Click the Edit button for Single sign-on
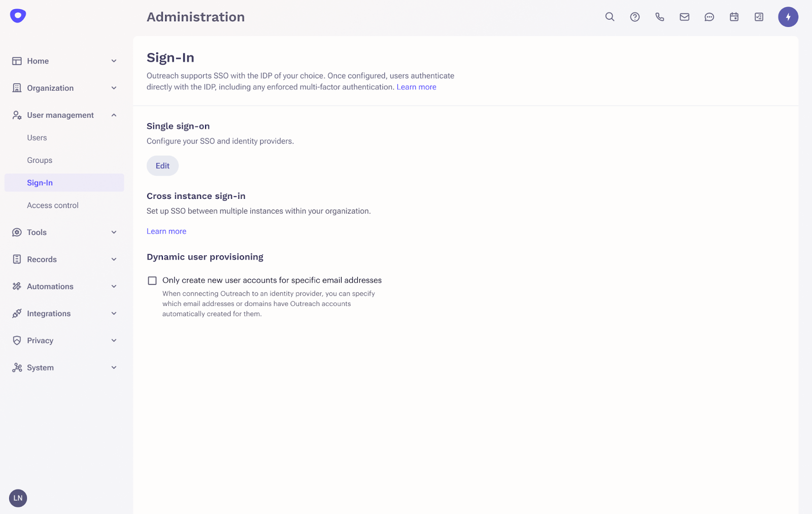Screen dimensions: 812x514 tap(162, 166)
